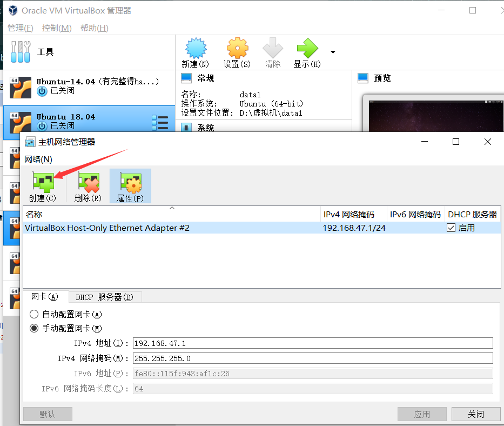This screenshot has height=426, width=504.
Task: Sort by DHCP Server (DHCP 服务器) column header
Action: pyautogui.click(x=473, y=214)
